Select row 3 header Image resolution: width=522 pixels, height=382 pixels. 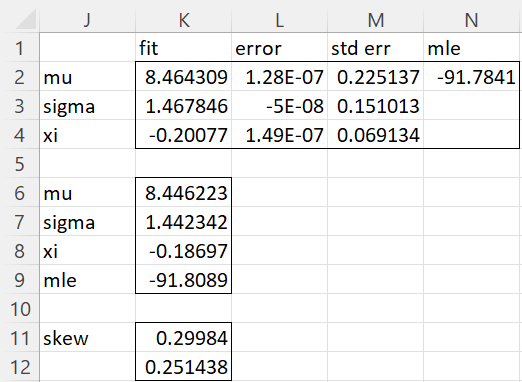pyautogui.click(x=19, y=105)
